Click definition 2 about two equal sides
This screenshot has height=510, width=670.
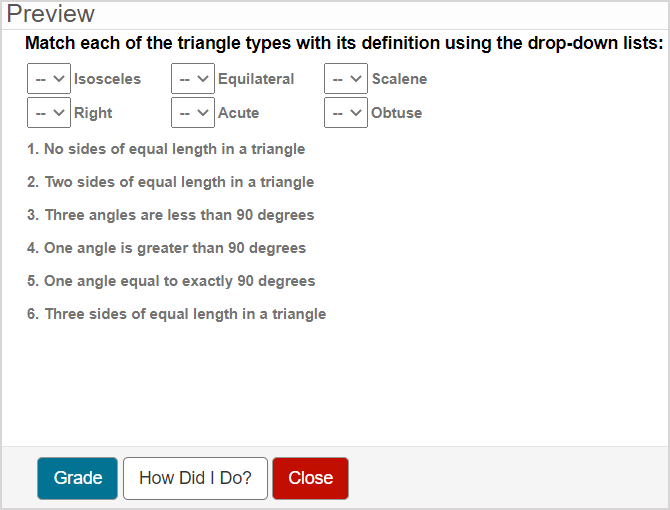pos(170,182)
